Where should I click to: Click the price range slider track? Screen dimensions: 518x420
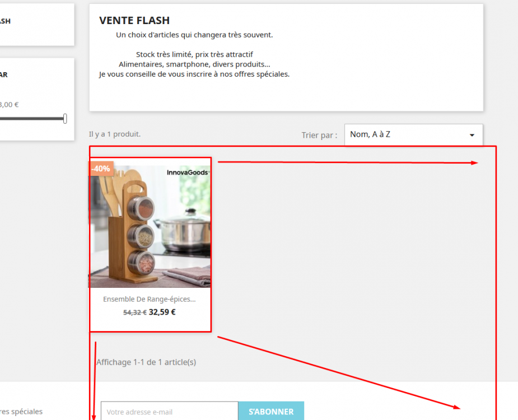point(32,119)
